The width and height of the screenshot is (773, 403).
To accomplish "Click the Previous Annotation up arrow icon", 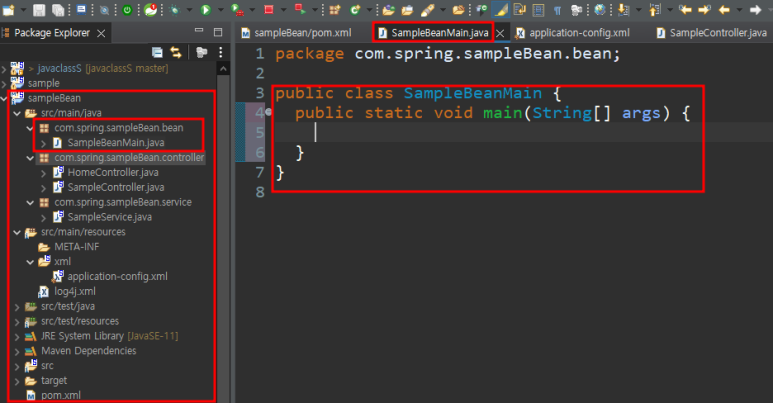I will point(655,9).
